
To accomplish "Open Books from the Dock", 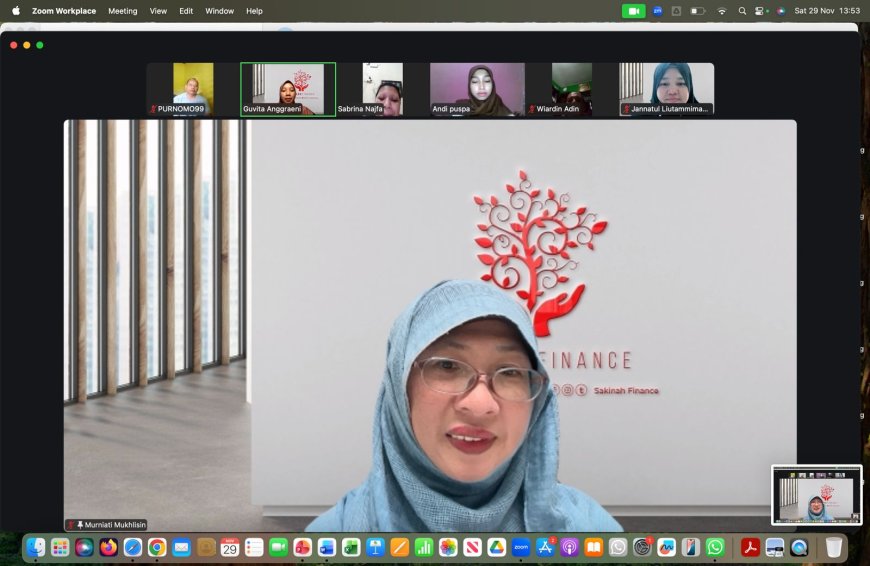I will click(x=594, y=548).
